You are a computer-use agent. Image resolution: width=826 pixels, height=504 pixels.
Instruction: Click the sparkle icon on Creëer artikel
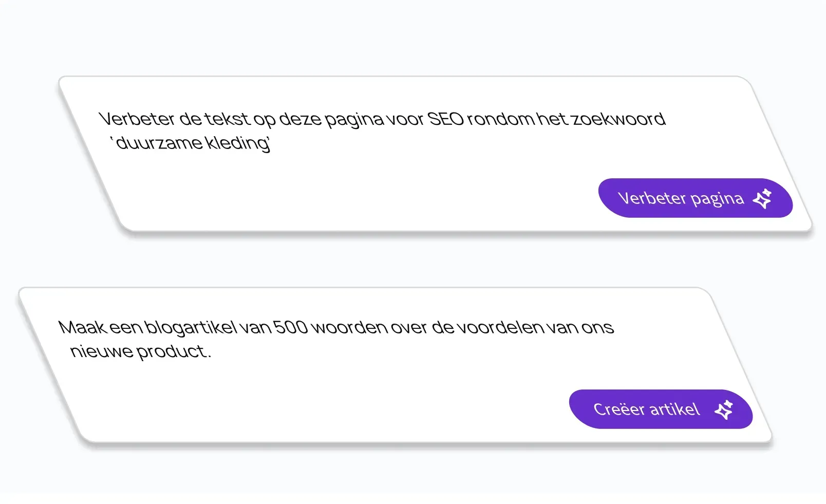tap(724, 409)
